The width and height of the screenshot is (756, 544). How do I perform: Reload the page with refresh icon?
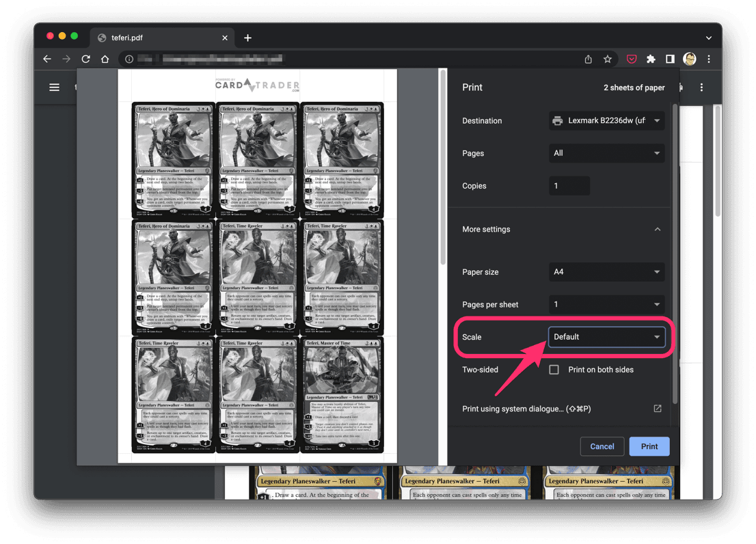[85, 59]
